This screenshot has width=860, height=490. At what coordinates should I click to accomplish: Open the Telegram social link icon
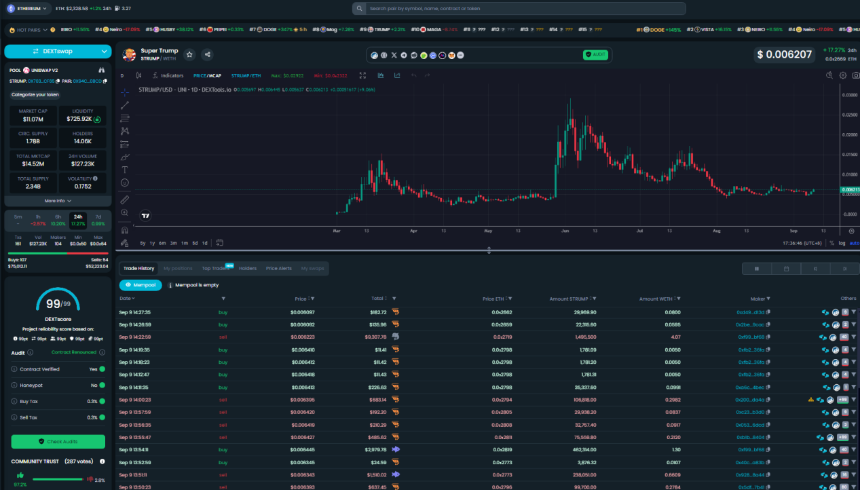click(x=404, y=55)
